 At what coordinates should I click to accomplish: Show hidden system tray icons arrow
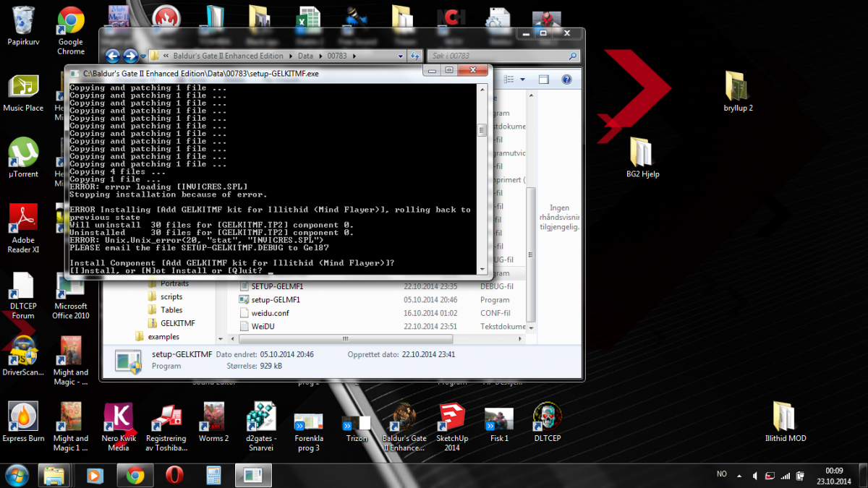pos(739,475)
